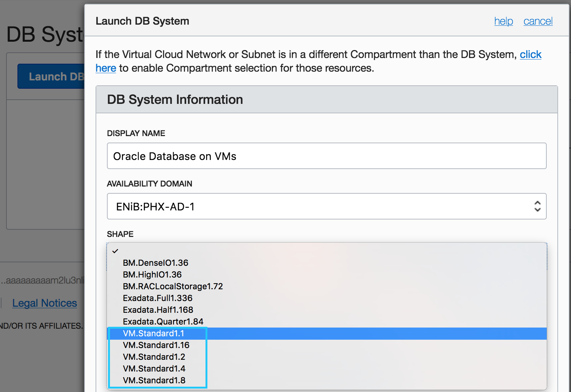Click the Availability Domain up-down arrows
Screen dimensions: 571x392
coord(537,206)
